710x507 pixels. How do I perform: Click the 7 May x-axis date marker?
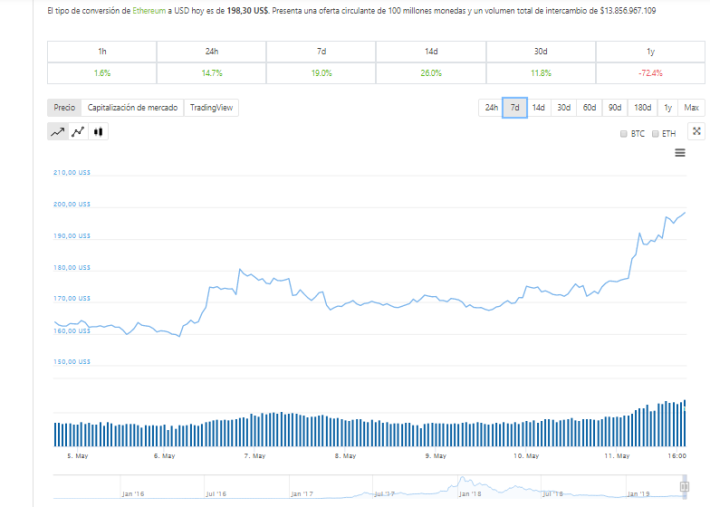coord(254,456)
